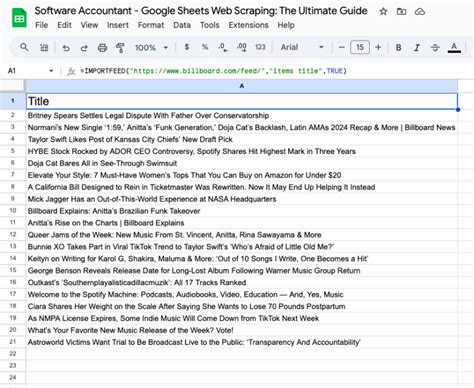Expand the Name box dropdown arrow
The height and width of the screenshot is (388, 474).
(x=51, y=71)
